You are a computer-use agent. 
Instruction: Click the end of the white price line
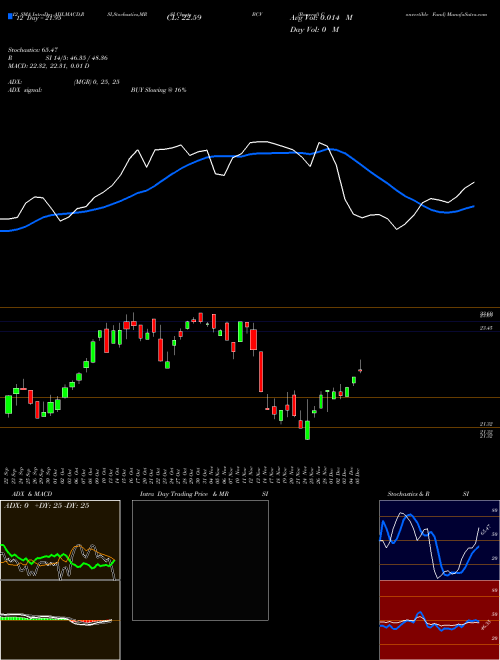[474, 183]
